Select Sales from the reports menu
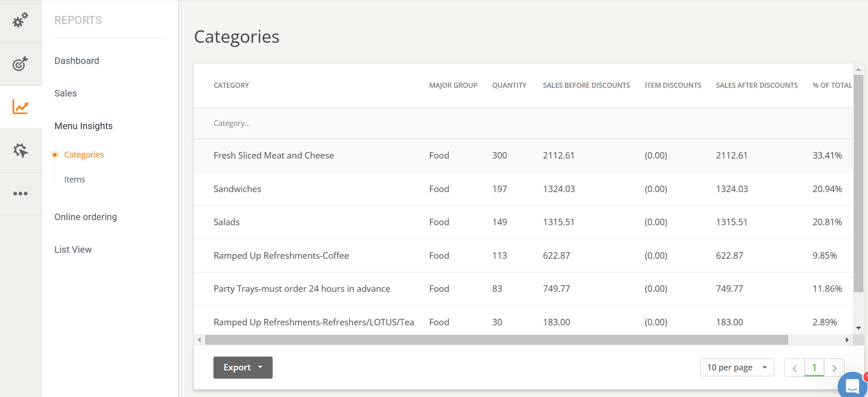868x397 pixels. (66, 93)
